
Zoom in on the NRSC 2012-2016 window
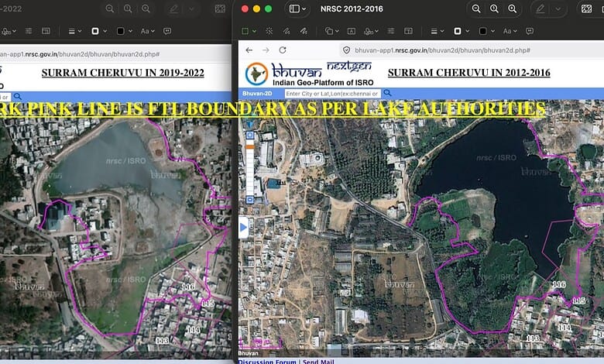click(x=513, y=9)
